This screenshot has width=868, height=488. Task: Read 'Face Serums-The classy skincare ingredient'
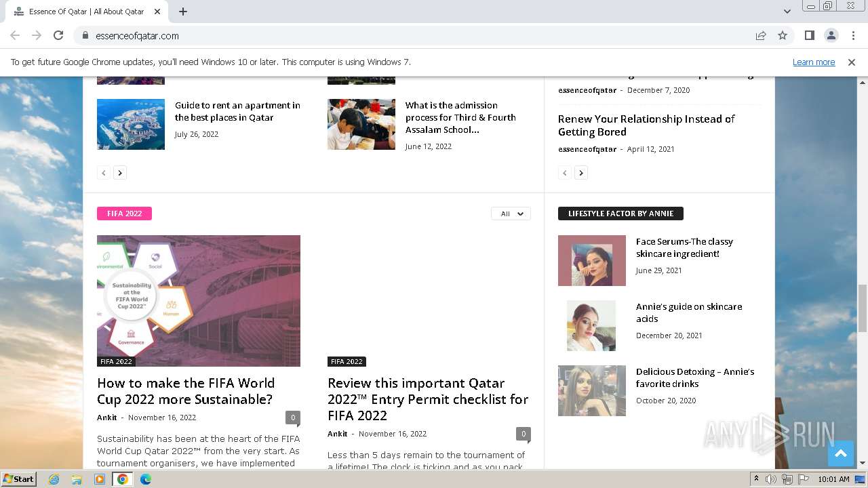(684, 247)
